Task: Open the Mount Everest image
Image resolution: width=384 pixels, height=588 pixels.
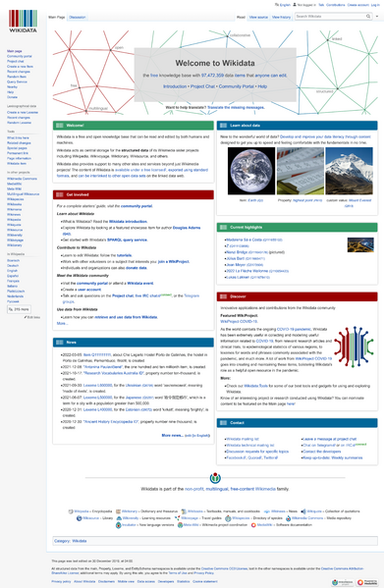Action: click(349, 171)
